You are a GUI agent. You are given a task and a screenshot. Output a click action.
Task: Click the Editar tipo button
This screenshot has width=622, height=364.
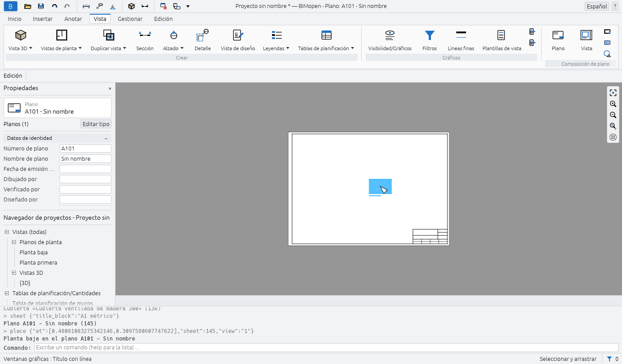pos(96,124)
